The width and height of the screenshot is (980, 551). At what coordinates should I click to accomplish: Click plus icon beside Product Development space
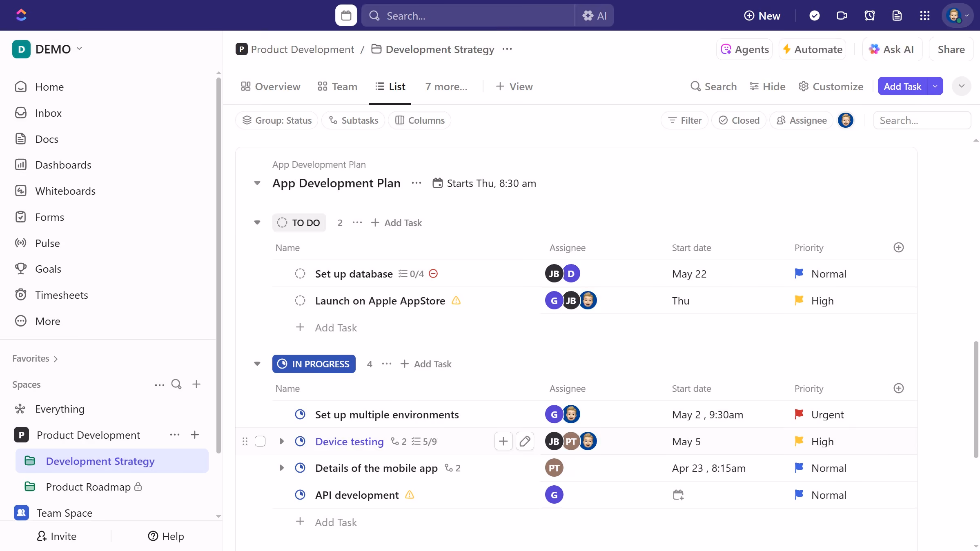(x=195, y=435)
